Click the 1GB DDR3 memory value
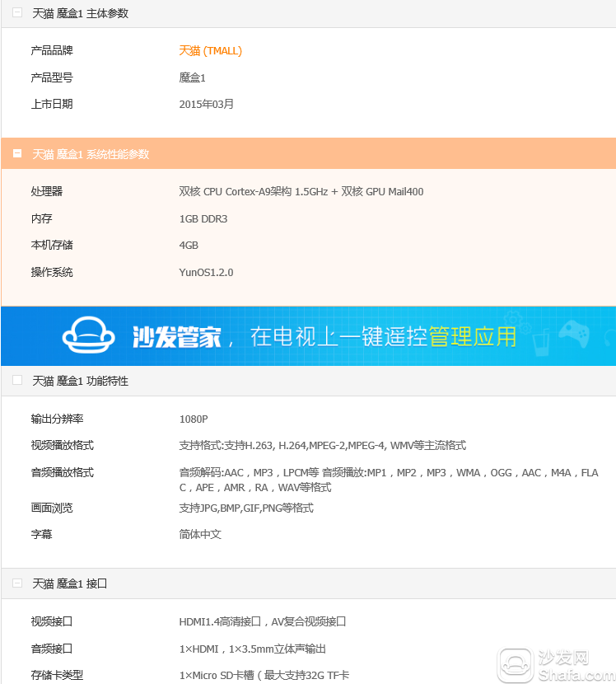Screen dimensions: 616x684 click(203, 219)
